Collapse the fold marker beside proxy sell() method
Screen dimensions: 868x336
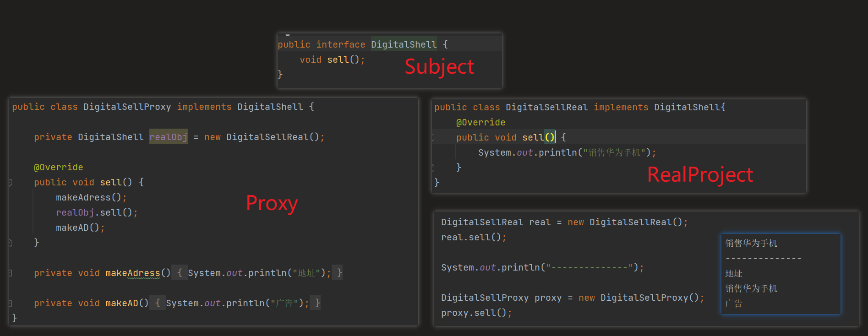[10, 183]
